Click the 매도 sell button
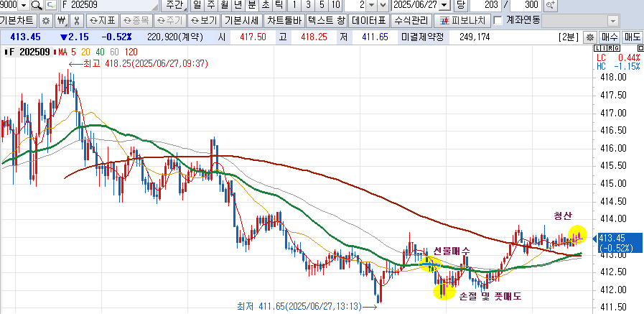This screenshot has height=314, width=644. [x=632, y=37]
